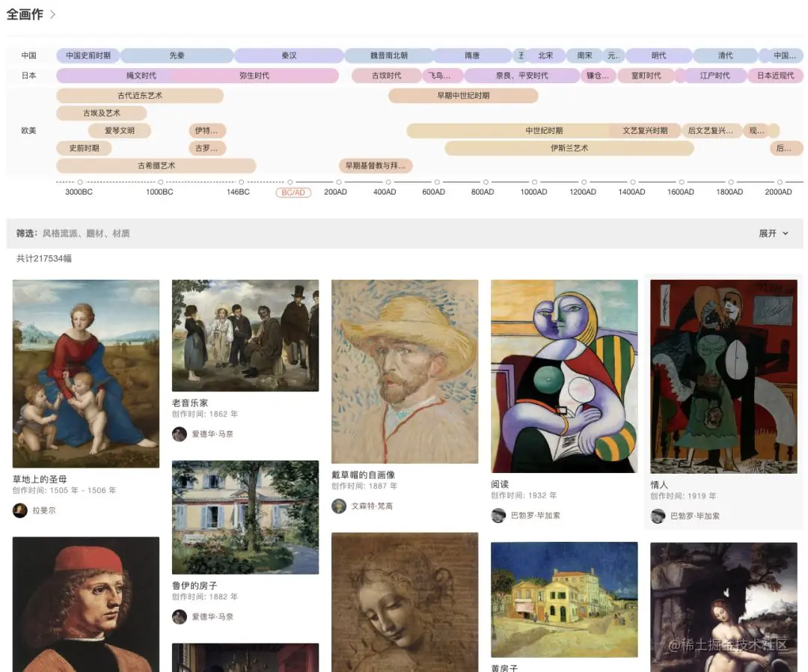The image size is (808, 672).
Task: Pick the 魏晋南北朝 period
Action: (389, 55)
